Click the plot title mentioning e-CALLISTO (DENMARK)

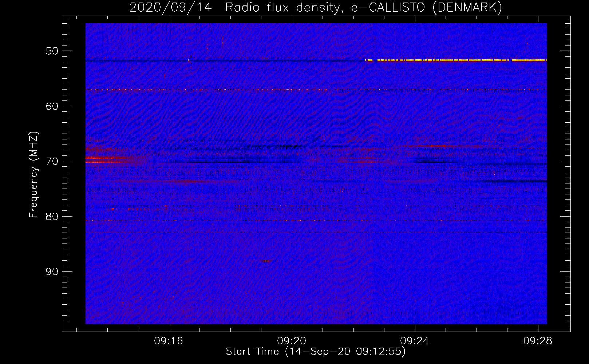(316, 7)
